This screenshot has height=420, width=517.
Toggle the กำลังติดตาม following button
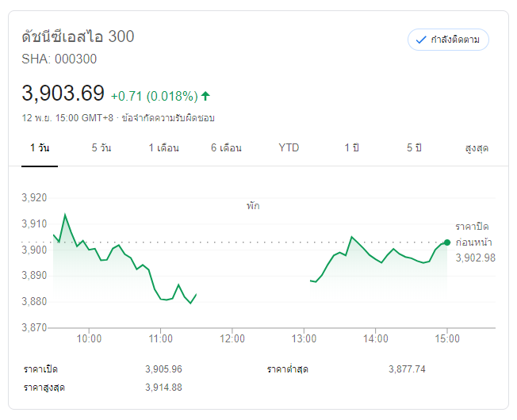point(449,40)
